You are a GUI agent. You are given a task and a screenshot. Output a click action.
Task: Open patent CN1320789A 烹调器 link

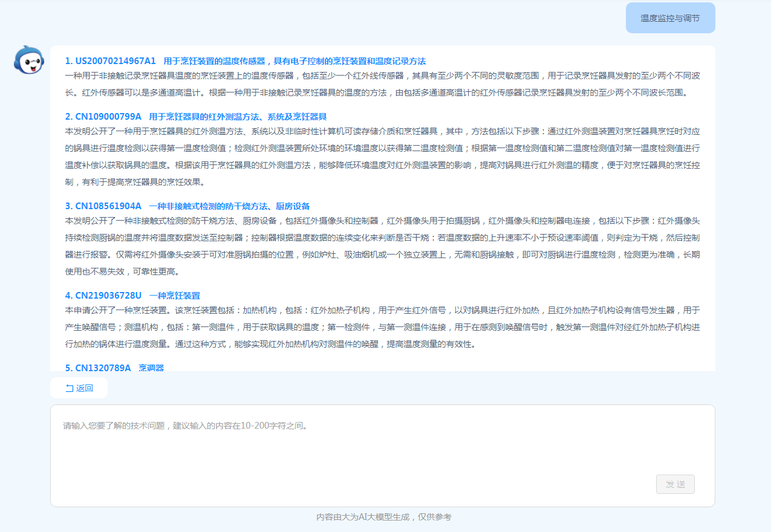[114, 368]
